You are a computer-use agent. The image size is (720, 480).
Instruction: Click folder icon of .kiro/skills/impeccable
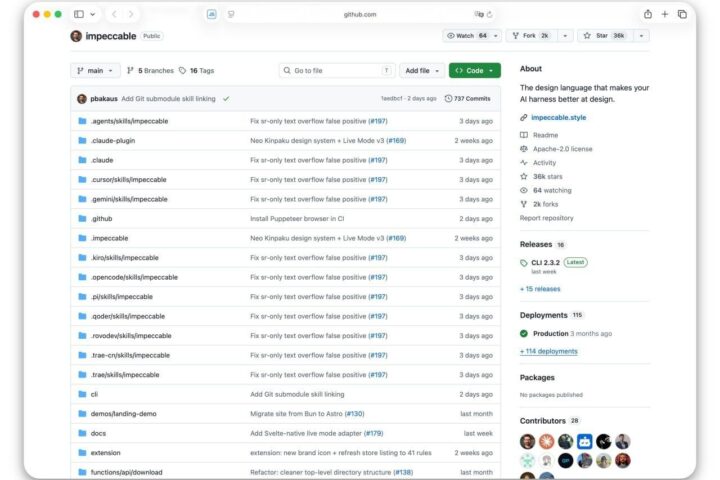[82, 258]
